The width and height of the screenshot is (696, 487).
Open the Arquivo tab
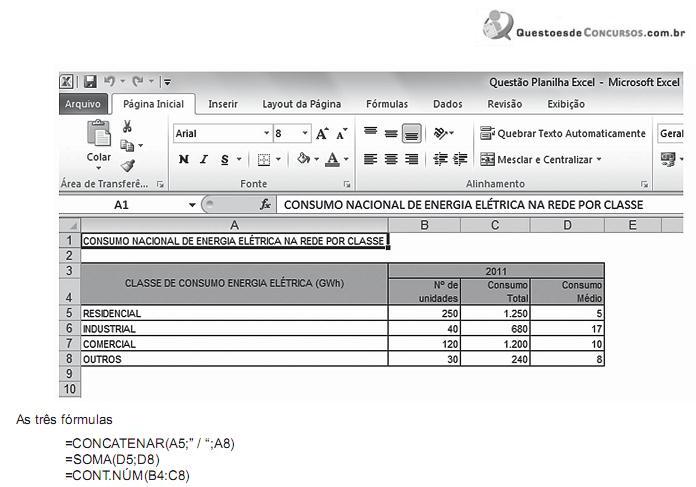tap(83, 104)
